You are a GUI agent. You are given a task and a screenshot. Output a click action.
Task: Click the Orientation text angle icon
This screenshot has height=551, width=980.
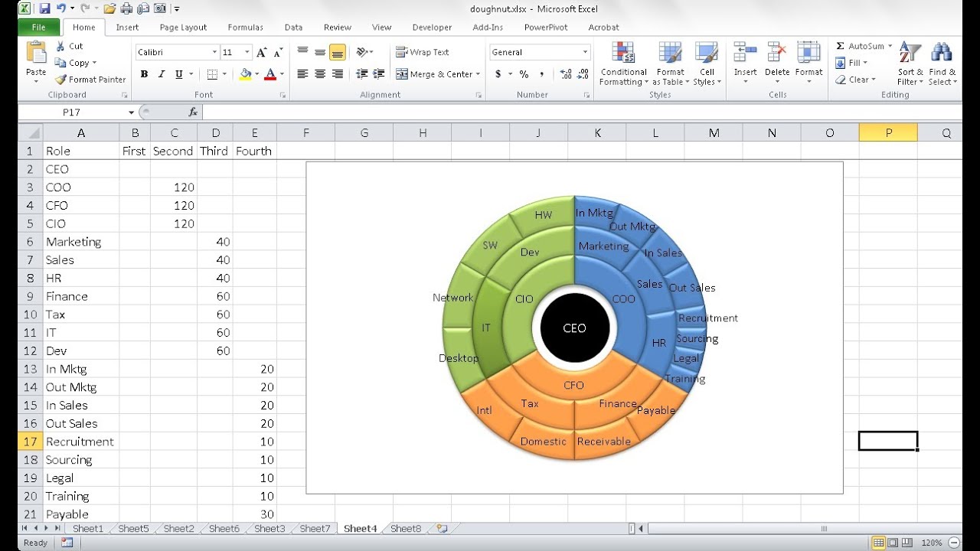(362, 52)
